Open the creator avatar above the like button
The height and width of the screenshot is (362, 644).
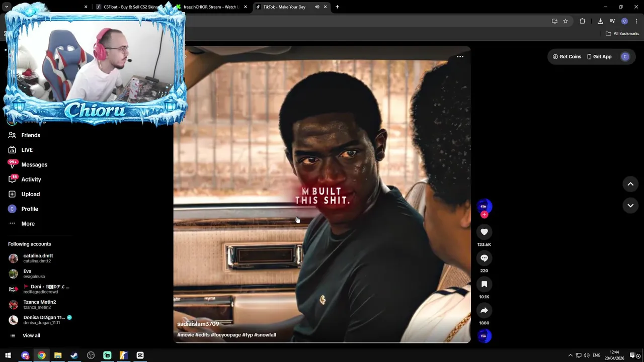pyautogui.click(x=484, y=206)
